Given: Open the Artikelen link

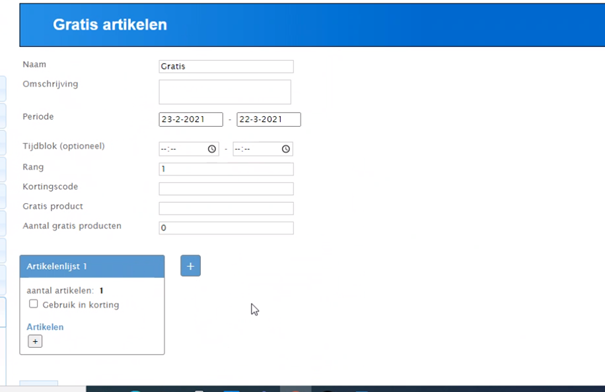Looking at the screenshot, I should click(x=45, y=327).
